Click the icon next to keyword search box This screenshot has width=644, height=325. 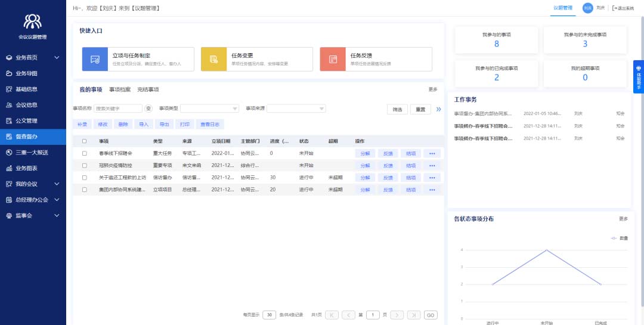click(x=148, y=109)
